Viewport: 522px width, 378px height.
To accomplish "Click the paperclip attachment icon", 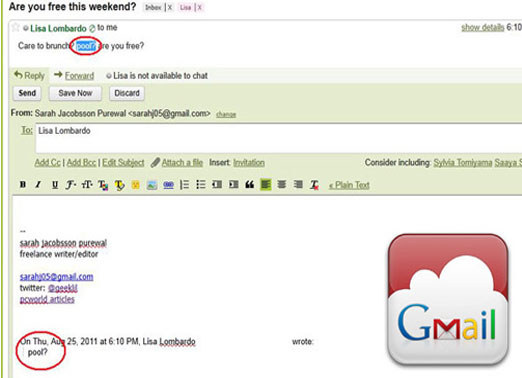I will point(155,162).
